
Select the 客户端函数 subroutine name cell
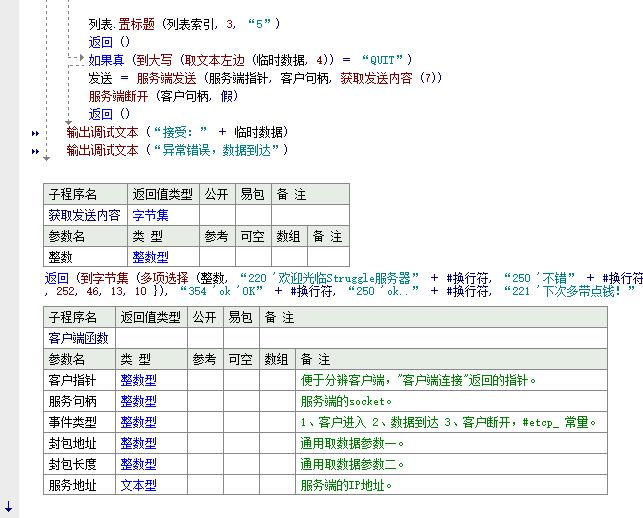[78, 338]
